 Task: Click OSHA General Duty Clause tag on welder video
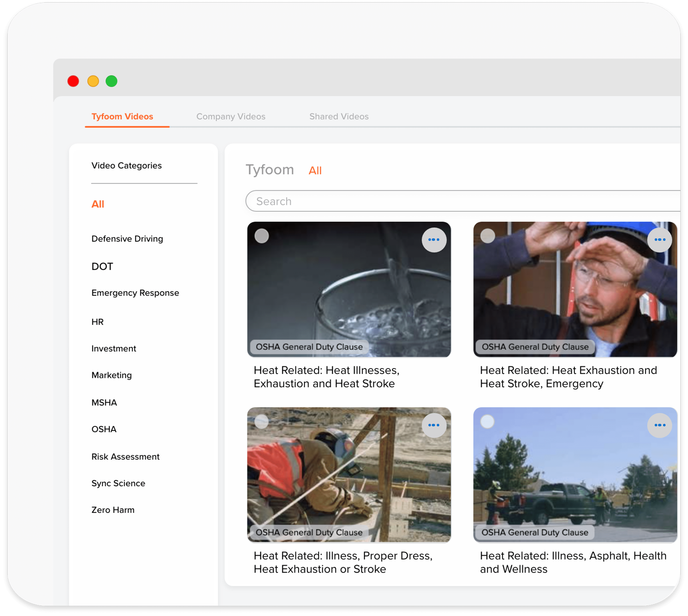coord(309,532)
